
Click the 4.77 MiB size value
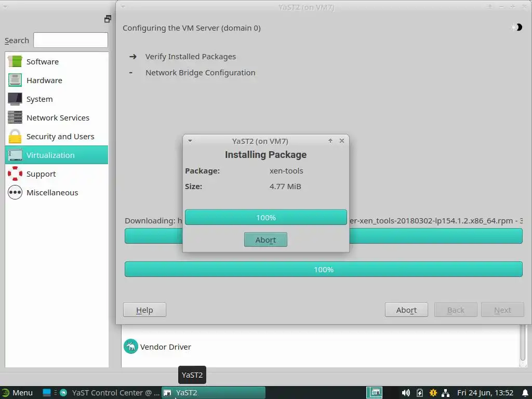pos(285,187)
